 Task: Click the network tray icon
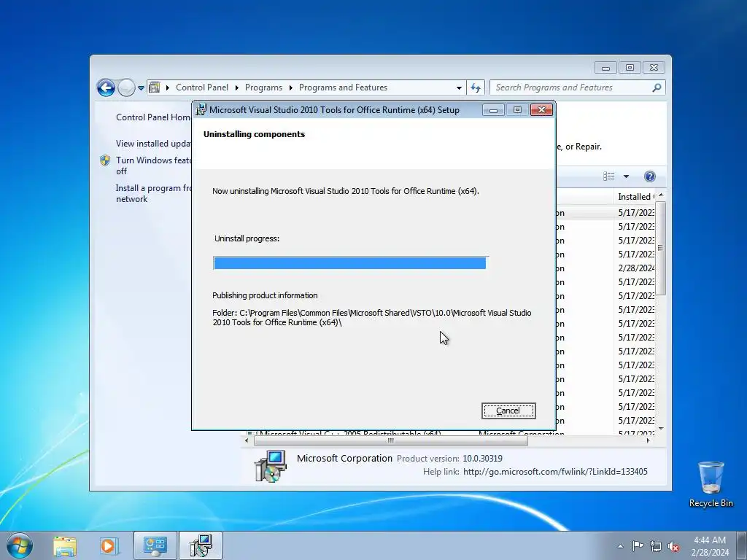click(x=656, y=546)
